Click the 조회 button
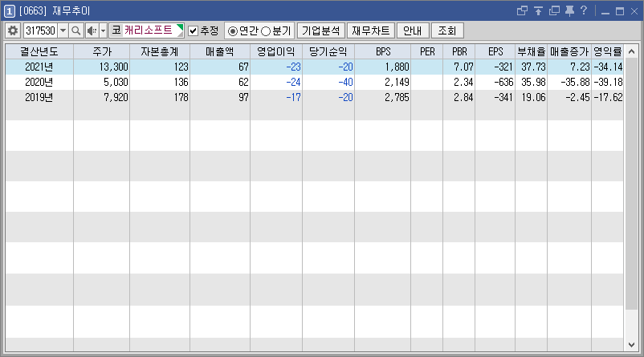Viewport: 644px width, 357px height. coord(446,30)
